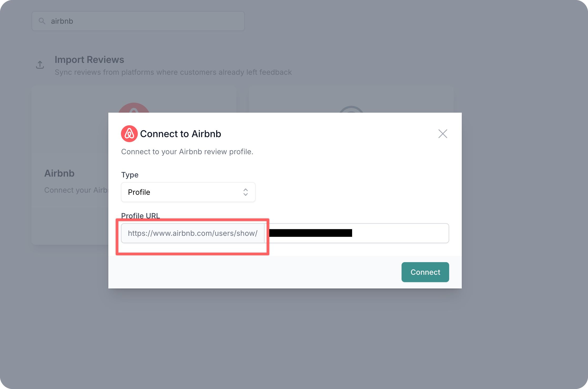The width and height of the screenshot is (588, 389).
Task: Click the Connect button
Action: tap(425, 272)
